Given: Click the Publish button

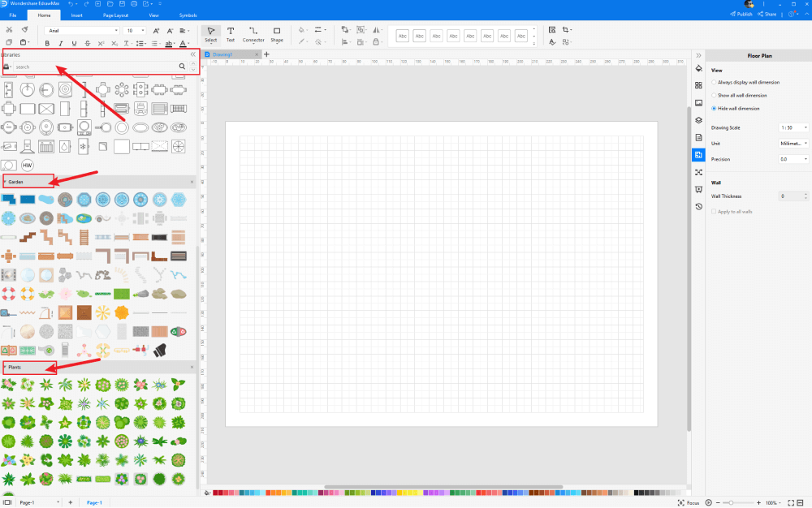Looking at the screenshot, I should point(741,15).
